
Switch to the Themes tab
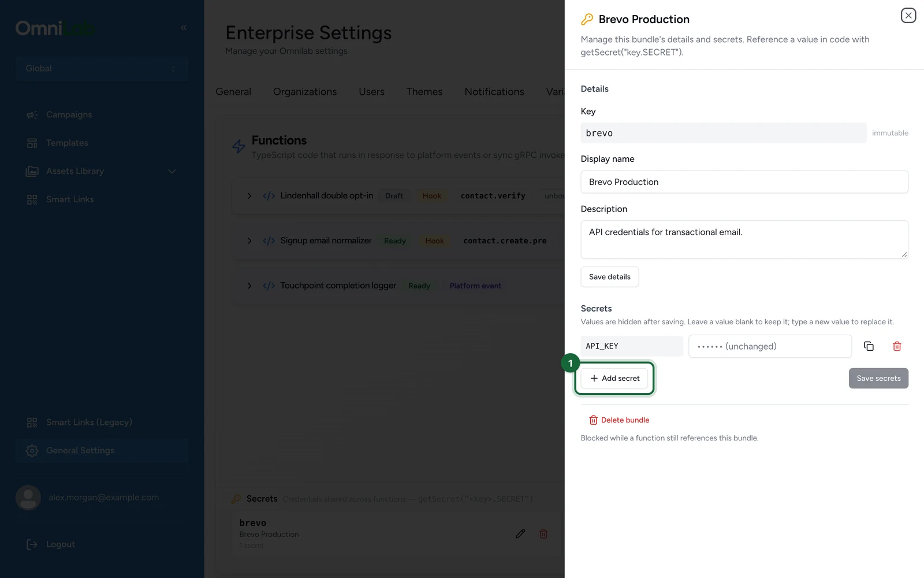click(x=424, y=91)
